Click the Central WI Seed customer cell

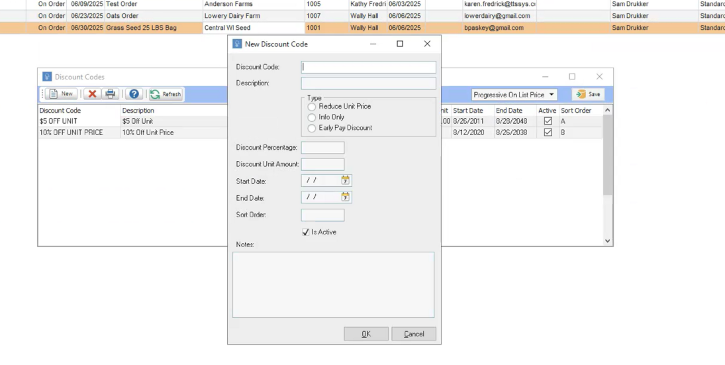click(254, 28)
